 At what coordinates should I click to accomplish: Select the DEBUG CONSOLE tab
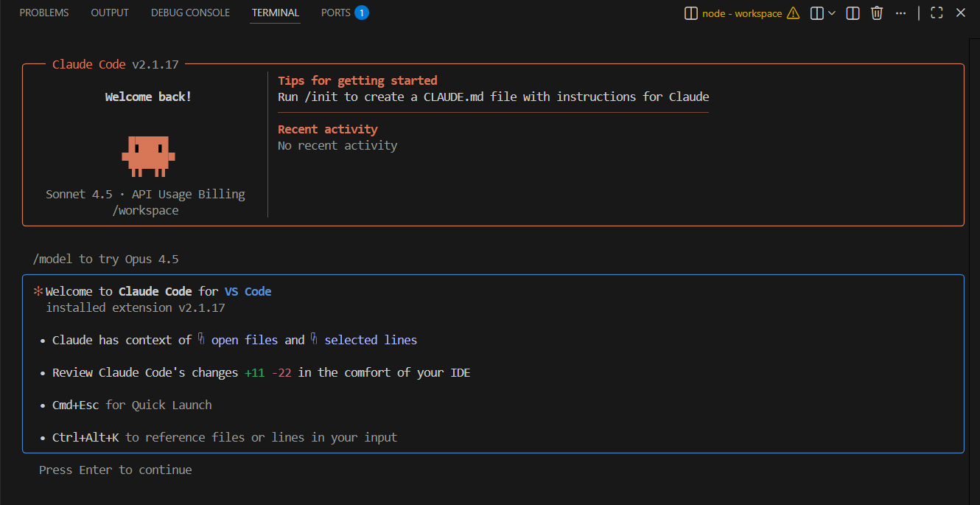190,13
